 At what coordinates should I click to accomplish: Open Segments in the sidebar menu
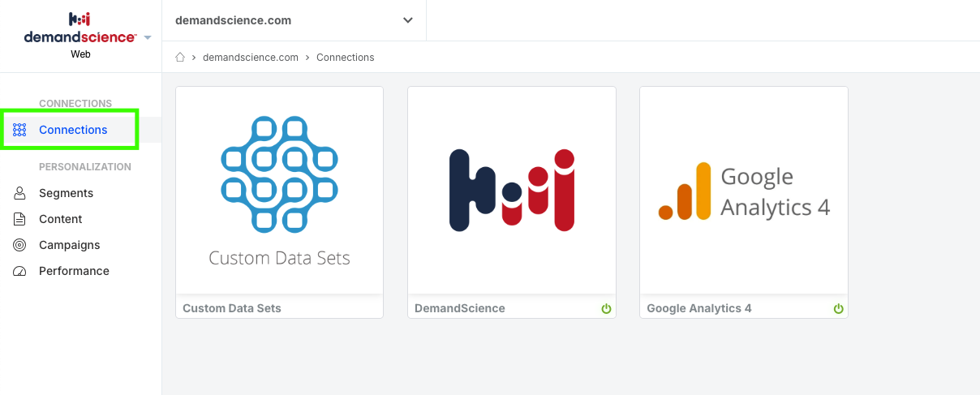tap(66, 193)
